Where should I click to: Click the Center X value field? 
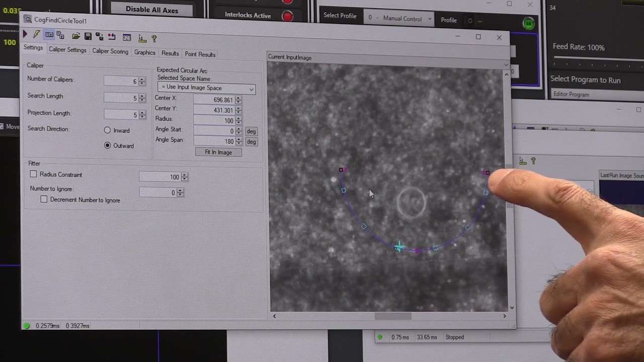pos(214,100)
